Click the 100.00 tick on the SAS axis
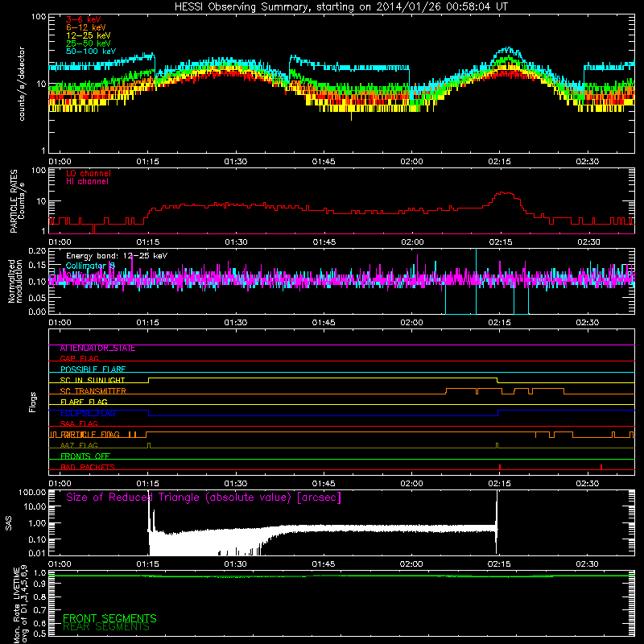Viewport: 644px width, 644px height. (32, 492)
